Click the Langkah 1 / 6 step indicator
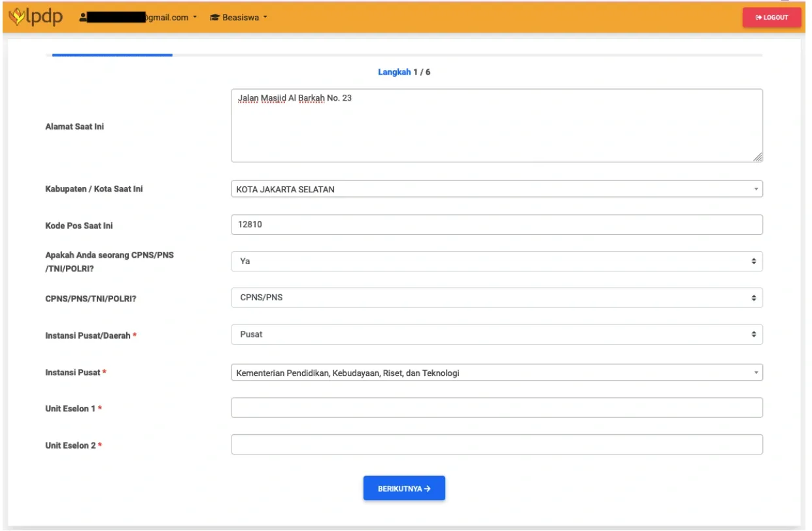This screenshot has height=531, width=812. 404,72
